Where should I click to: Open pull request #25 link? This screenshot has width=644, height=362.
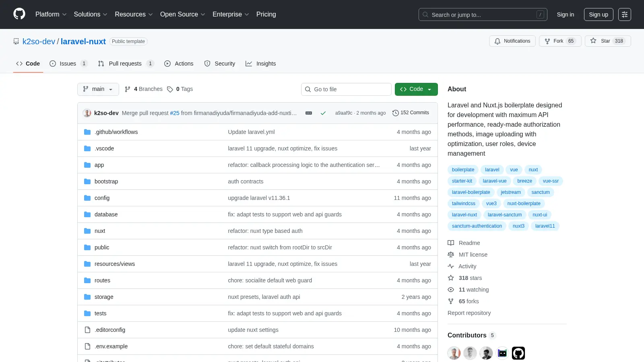[x=175, y=113]
